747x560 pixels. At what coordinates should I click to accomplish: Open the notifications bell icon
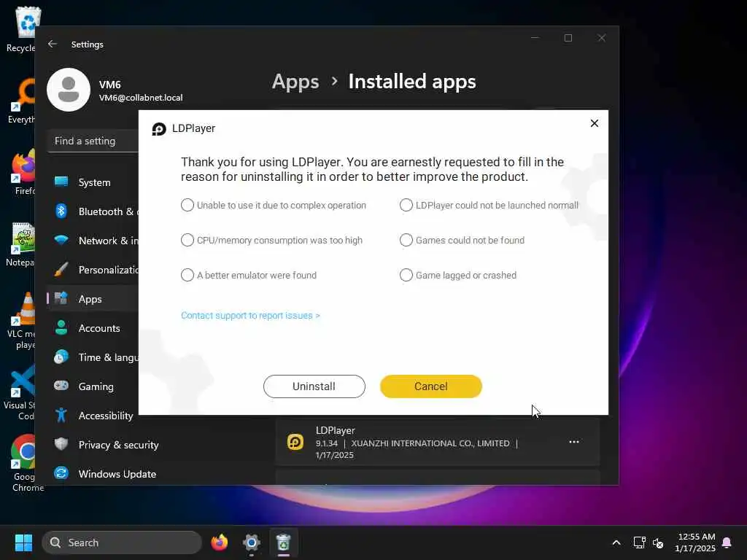point(727,542)
